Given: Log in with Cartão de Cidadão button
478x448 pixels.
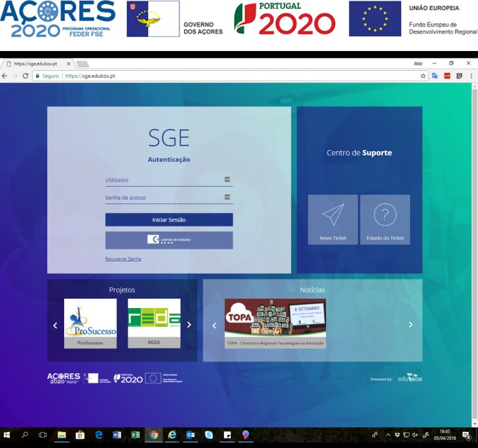Looking at the screenshot, I should click(169, 240).
